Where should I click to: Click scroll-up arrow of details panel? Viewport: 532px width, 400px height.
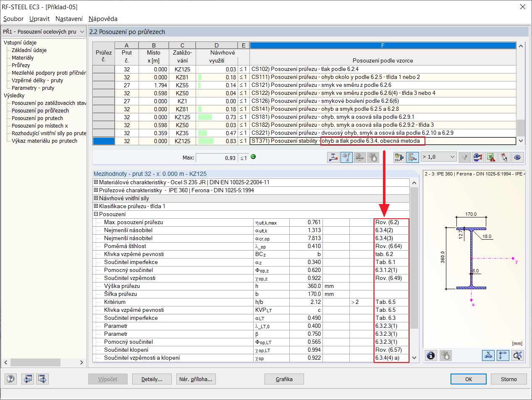pyautogui.click(x=414, y=183)
